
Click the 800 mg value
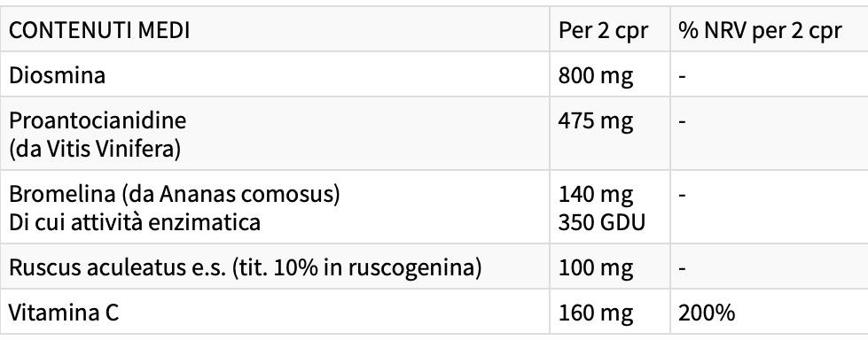(596, 75)
